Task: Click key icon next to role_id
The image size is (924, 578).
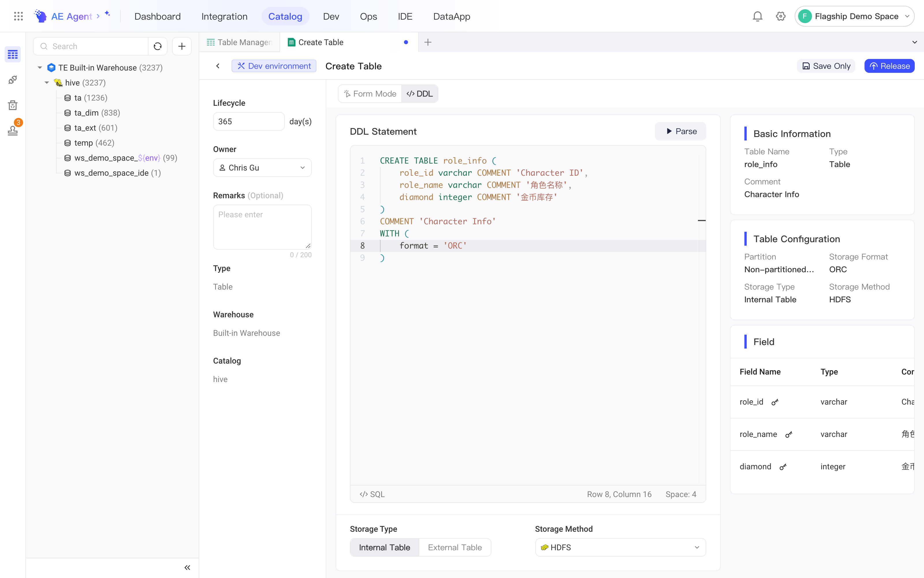Action: (775, 402)
